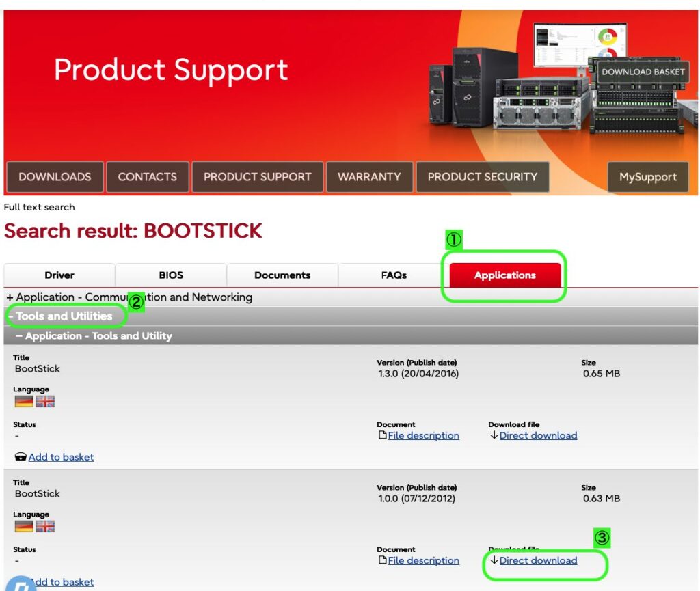Click German flag icon for BootStick 1.3.0

click(x=24, y=401)
